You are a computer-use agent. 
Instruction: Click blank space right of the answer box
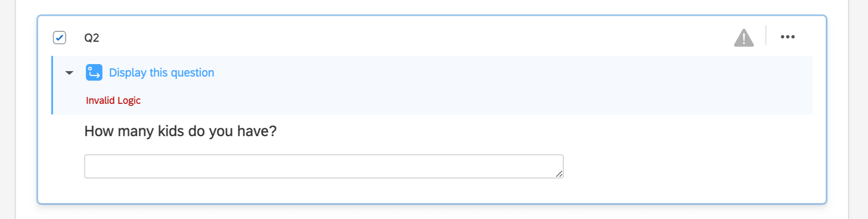point(689,166)
